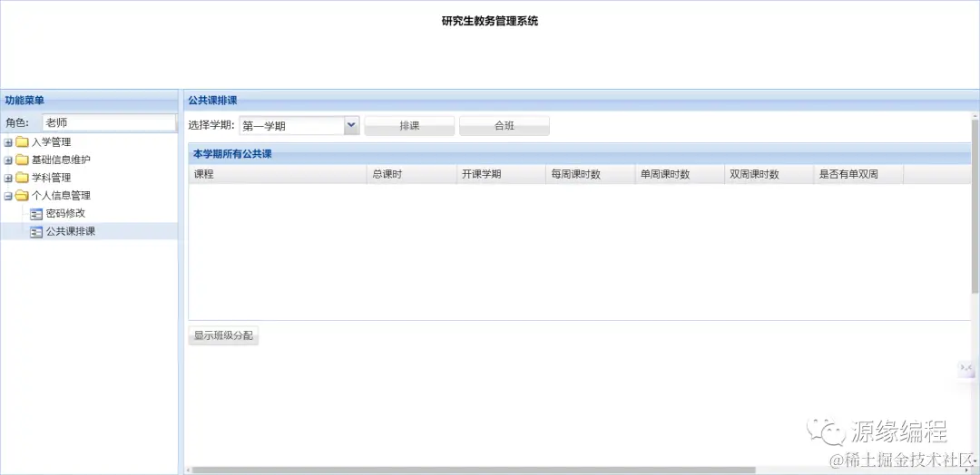The width and height of the screenshot is (980, 475).
Task: Sort by the 开课学期 column header
Action: click(501, 174)
